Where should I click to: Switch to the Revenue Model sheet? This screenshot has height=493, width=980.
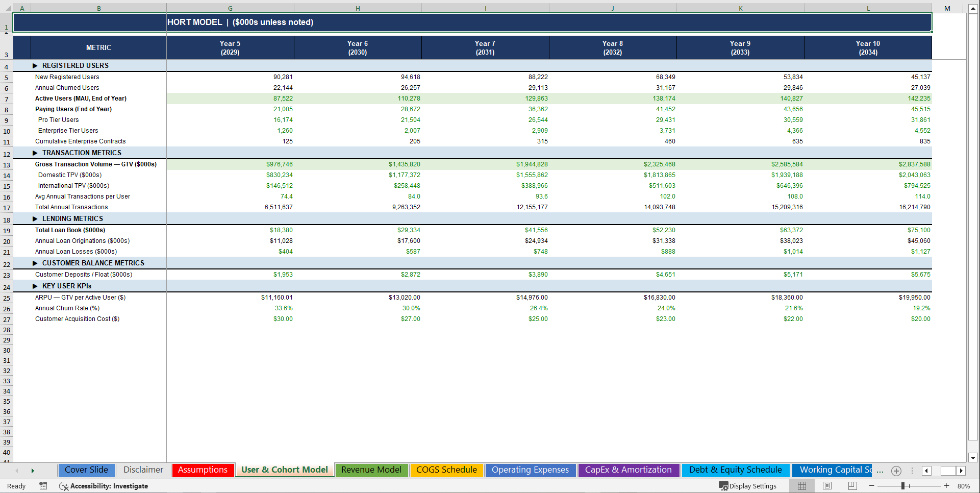coord(371,470)
